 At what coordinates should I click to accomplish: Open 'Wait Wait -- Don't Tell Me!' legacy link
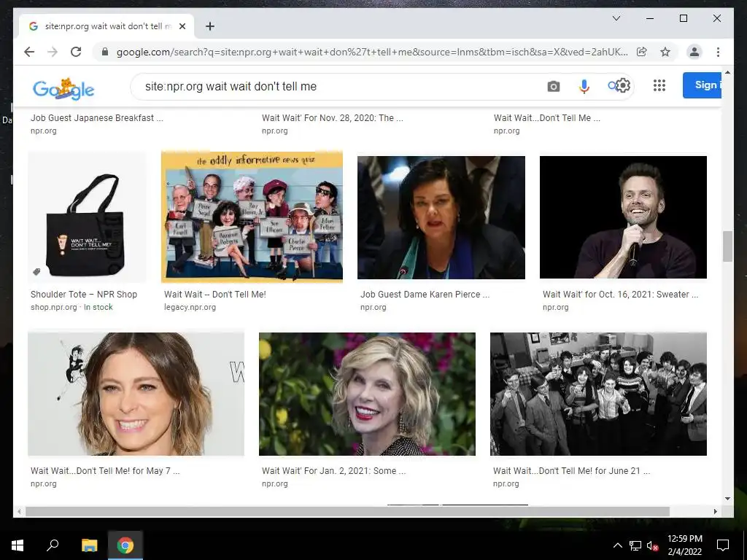tap(215, 295)
